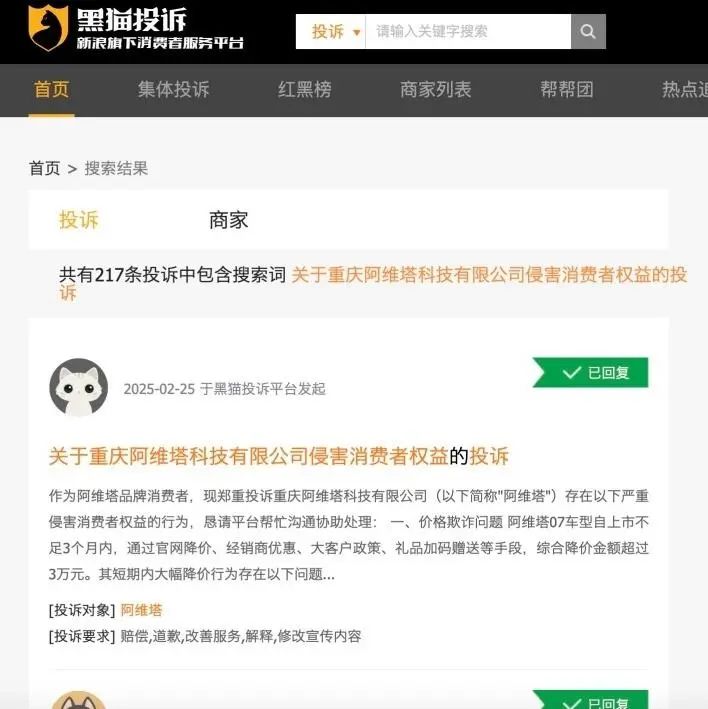The image size is (708, 709).
Task: Focus the keyword search input field
Action: click(x=468, y=31)
